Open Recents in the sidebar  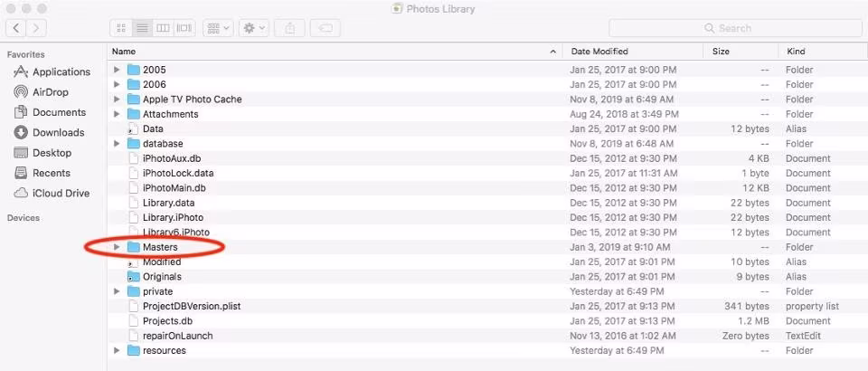tap(42, 173)
